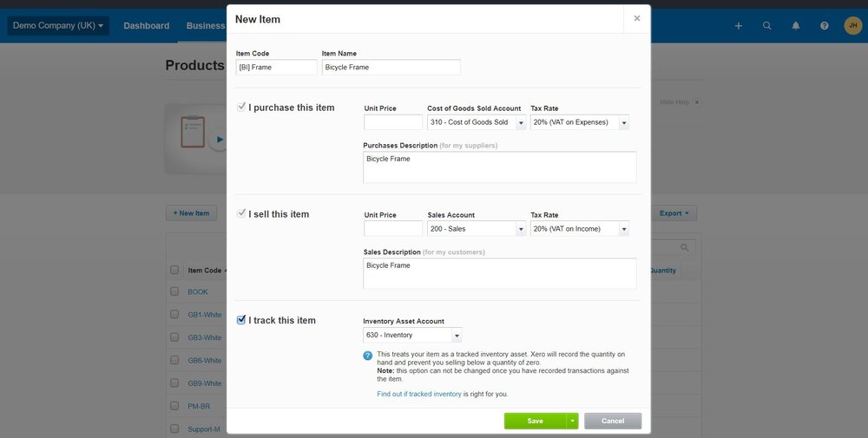The height and width of the screenshot is (438, 868).
Task: Click the Item Name input field
Action: point(391,67)
